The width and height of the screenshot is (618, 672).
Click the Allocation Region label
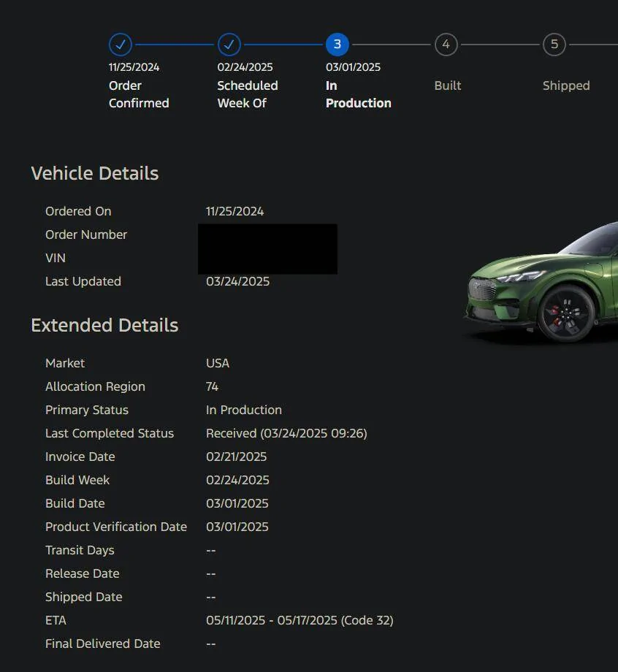point(95,386)
